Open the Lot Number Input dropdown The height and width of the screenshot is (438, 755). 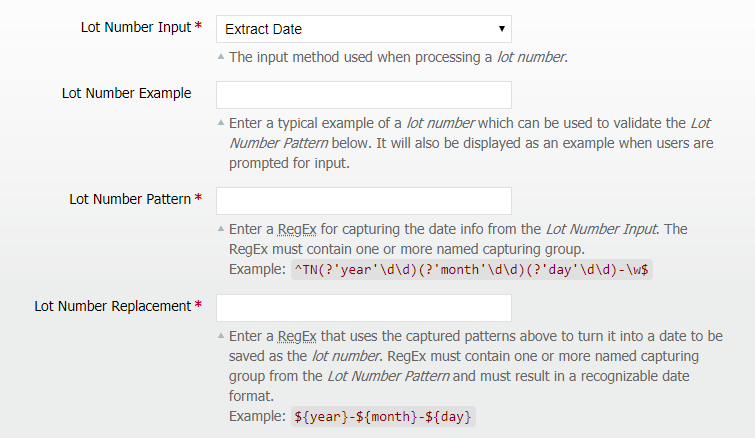[363, 29]
